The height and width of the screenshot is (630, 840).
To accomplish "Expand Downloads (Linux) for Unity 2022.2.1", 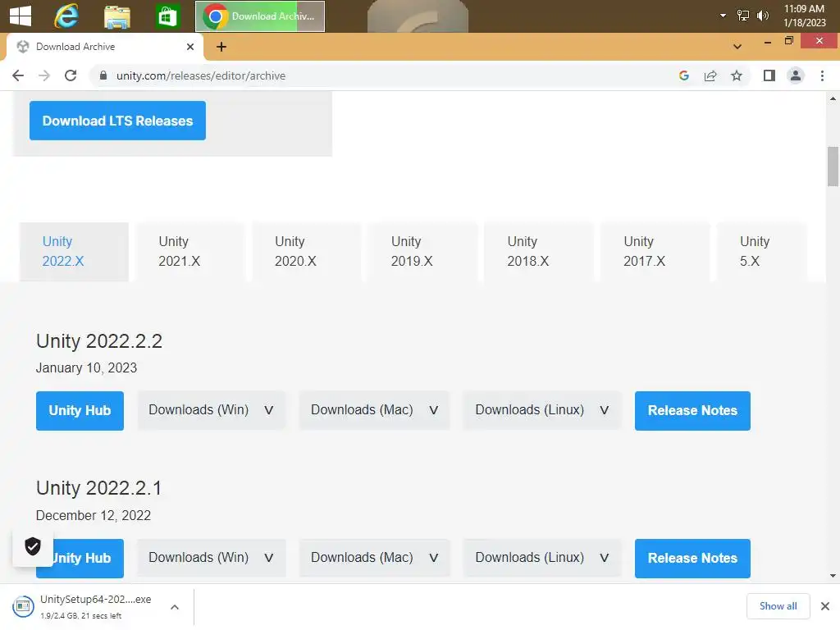I will click(542, 558).
